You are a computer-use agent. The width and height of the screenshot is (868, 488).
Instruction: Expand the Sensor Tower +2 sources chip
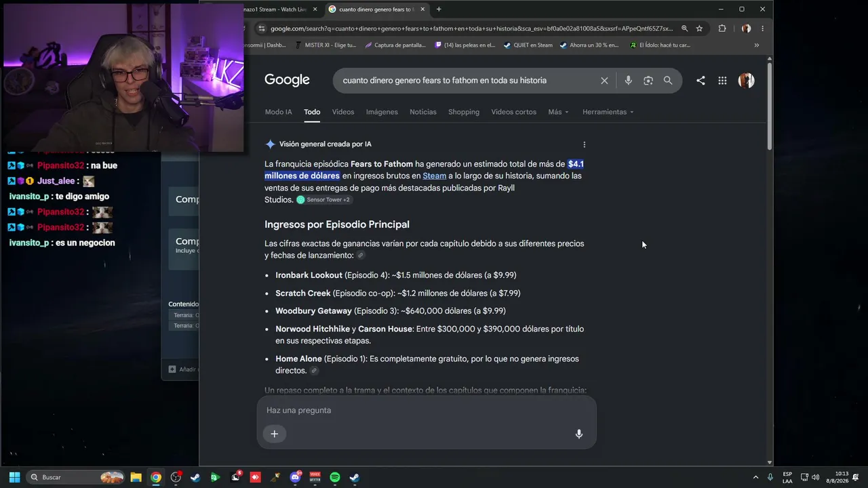323,200
